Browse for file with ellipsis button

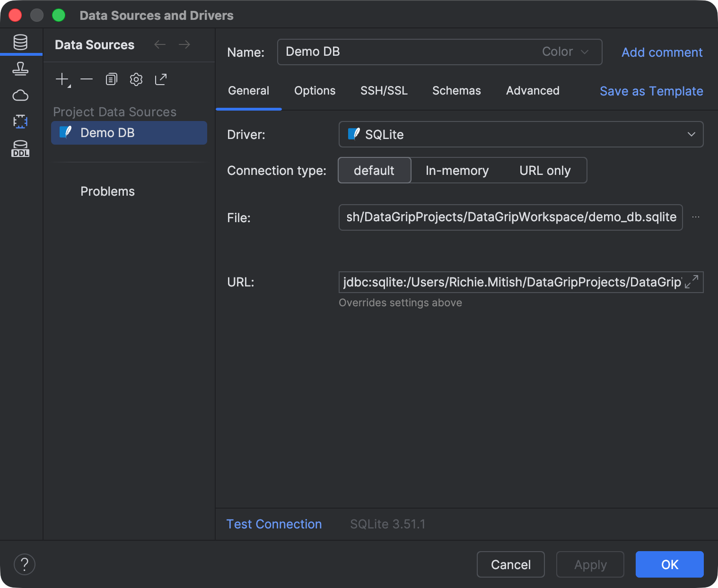tap(696, 217)
